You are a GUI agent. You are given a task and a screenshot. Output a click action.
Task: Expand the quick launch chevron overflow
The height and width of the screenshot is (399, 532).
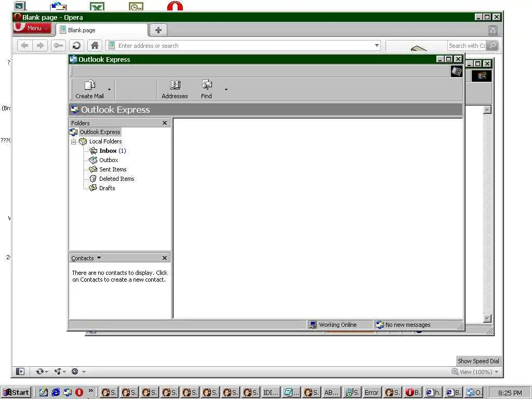click(90, 391)
